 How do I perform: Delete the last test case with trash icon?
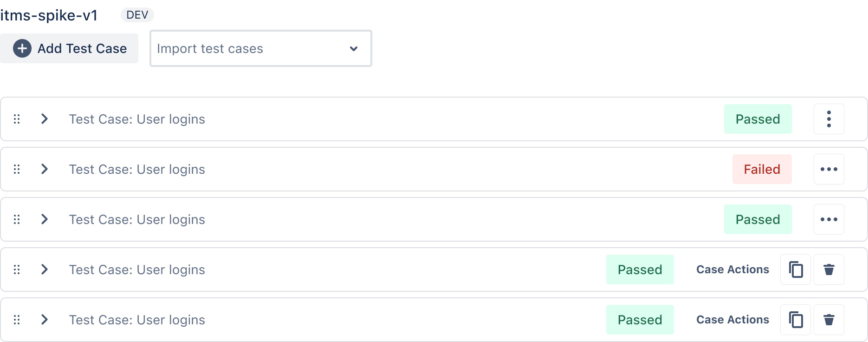pos(829,320)
